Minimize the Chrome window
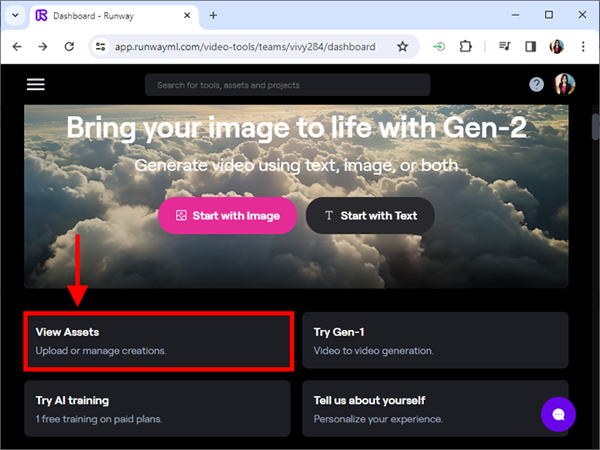Screen dimensions: 600x450 pyautogui.click(x=515, y=15)
